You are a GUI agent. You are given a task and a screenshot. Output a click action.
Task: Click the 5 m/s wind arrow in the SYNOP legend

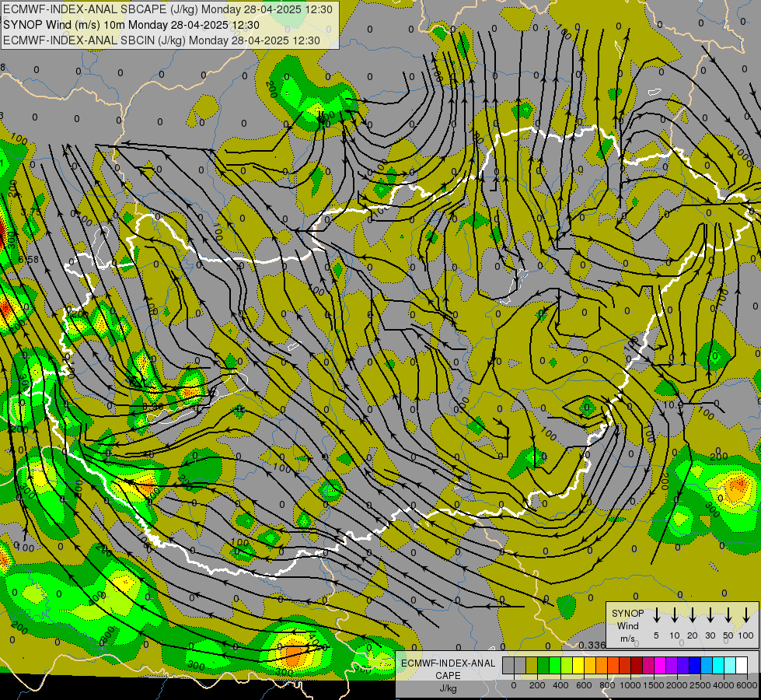(x=656, y=615)
